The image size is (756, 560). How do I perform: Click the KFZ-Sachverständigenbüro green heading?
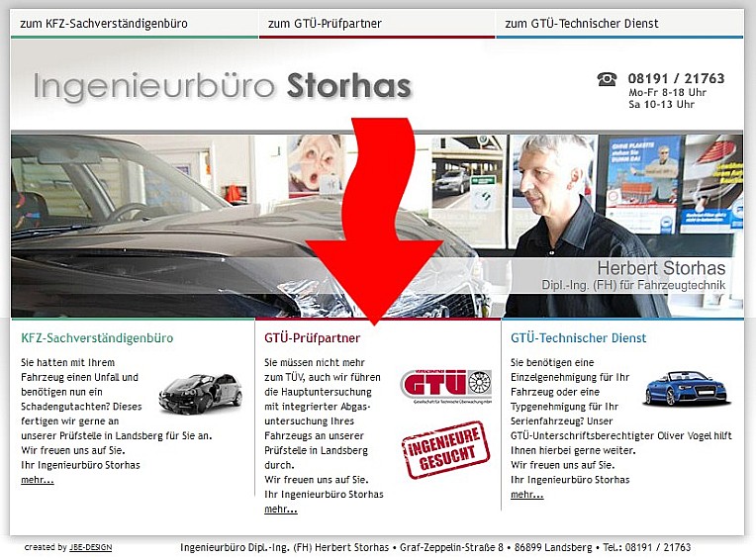tap(97, 337)
